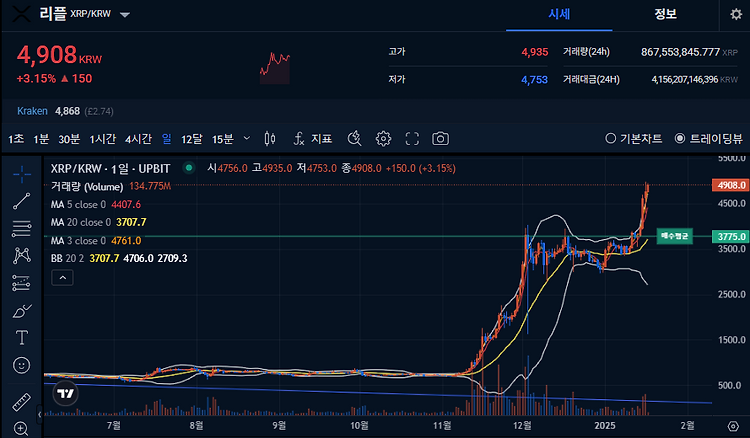The image size is (750, 438).
Task: Click the Kraken exchange link
Action: [32, 111]
